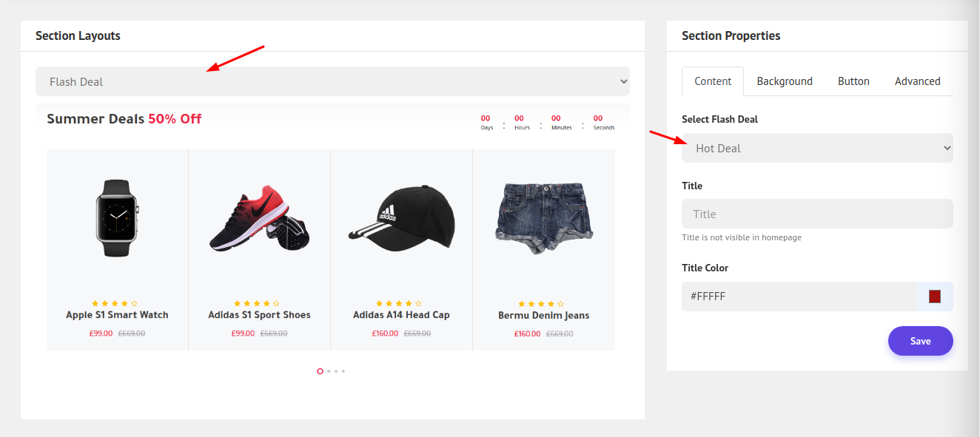
Task: Select the first active carousel pagination dot
Action: (320, 371)
